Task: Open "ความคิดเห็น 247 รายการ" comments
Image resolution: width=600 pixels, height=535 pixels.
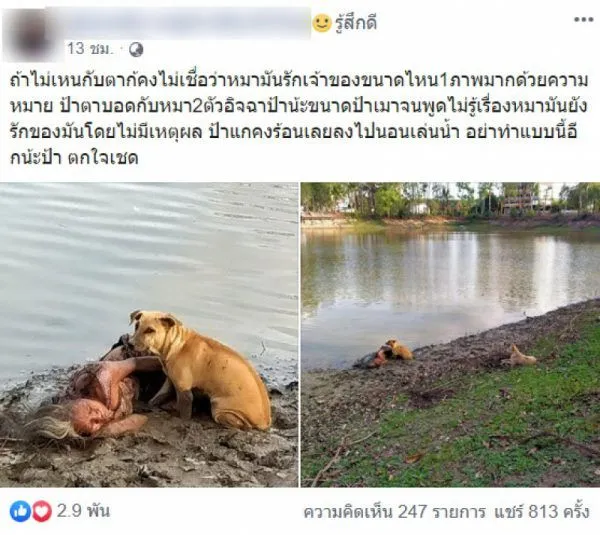Action: point(395,511)
